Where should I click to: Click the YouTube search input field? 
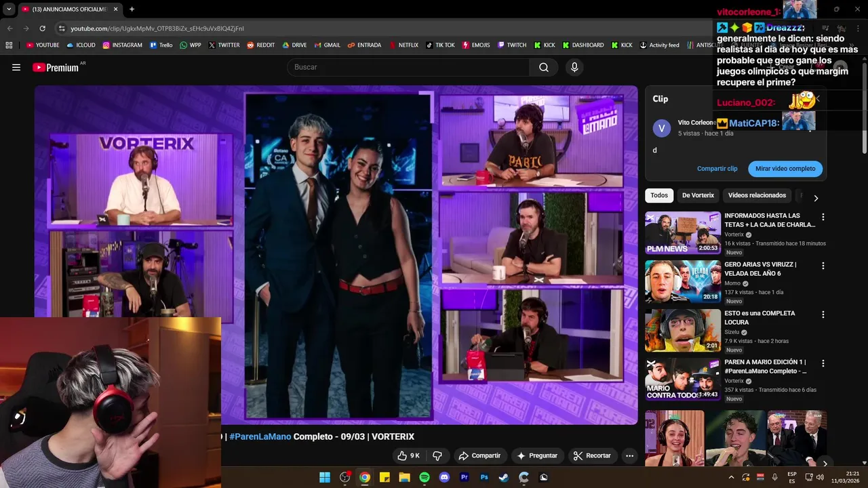point(408,67)
